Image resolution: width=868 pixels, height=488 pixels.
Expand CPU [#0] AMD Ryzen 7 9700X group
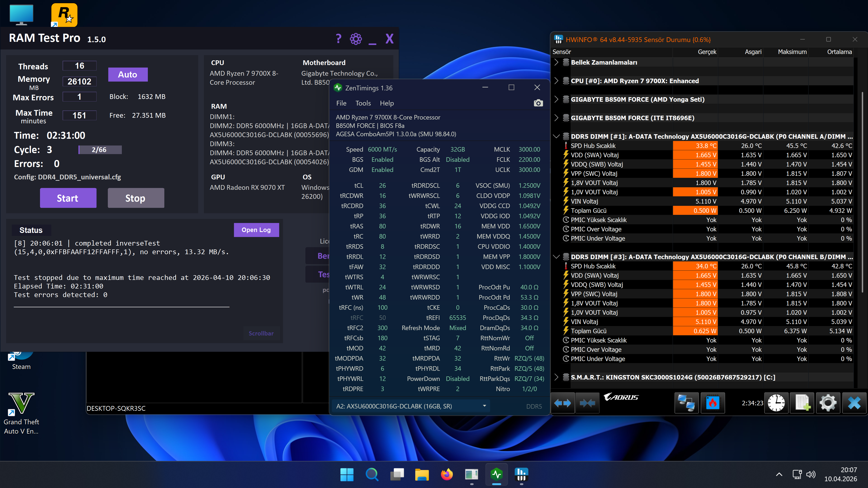pyautogui.click(x=556, y=81)
